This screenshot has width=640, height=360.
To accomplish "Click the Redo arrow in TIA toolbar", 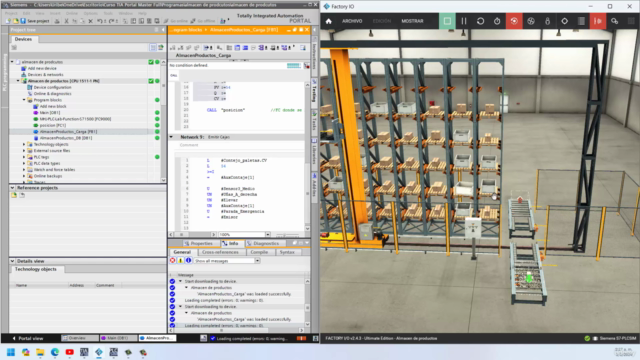I will point(111,21).
